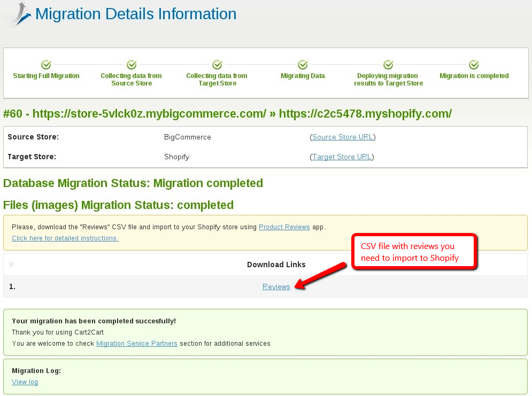
Task: Open the Target Store URL link
Action: point(342,157)
